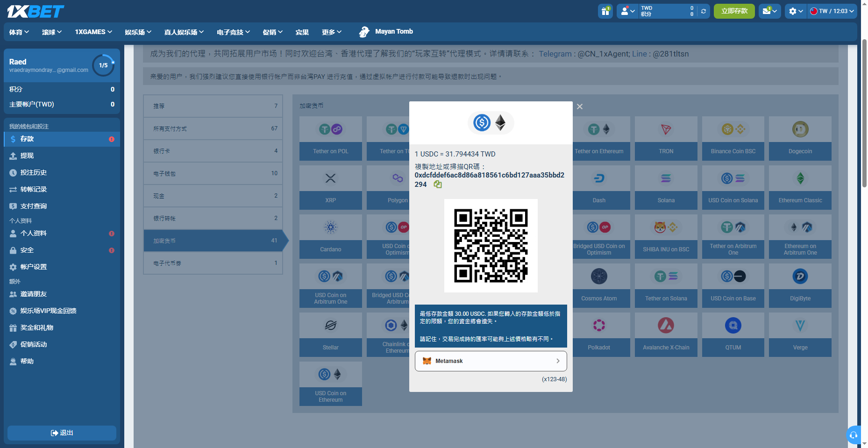
Task: Expand the 1XGAMES menu
Action: click(x=93, y=32)
